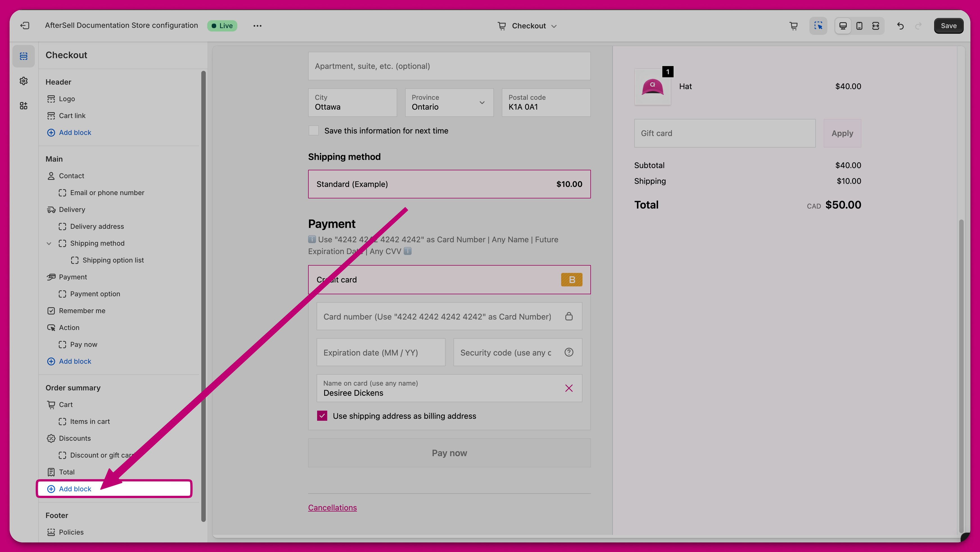Screen dimensions: 980x552
Task: Collapse the Shipping method tree item
Action: [x=49, y=243]
